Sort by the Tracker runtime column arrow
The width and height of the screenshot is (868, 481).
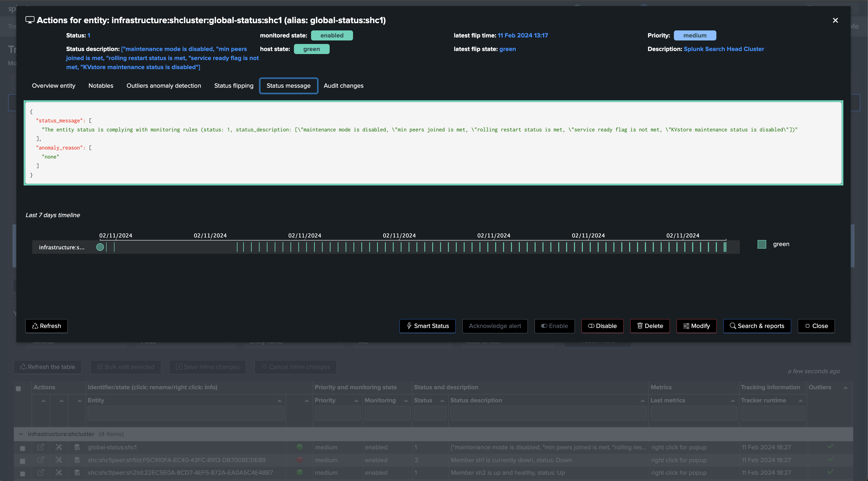[801, 401]
